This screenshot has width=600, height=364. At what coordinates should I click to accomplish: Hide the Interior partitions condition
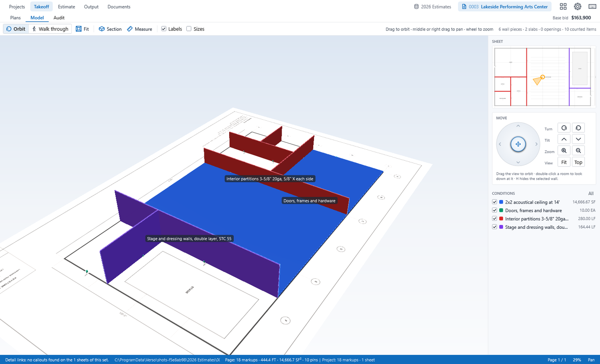[494, 219]
